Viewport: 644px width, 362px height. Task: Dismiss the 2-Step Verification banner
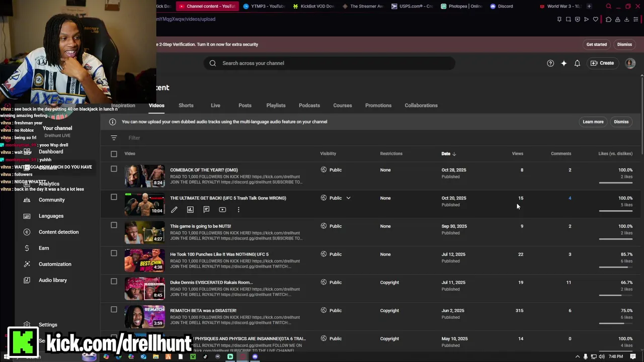coord(624,44)
